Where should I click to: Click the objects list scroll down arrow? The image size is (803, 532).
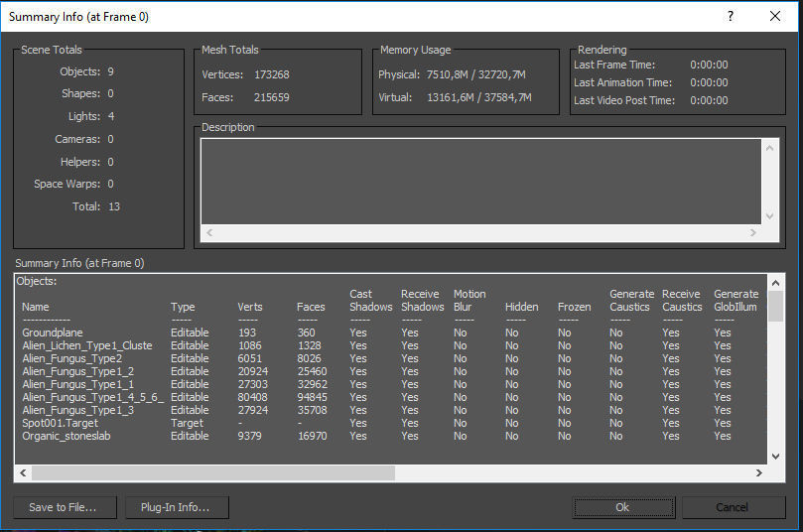pyautogui.click(x=775, y=457)
